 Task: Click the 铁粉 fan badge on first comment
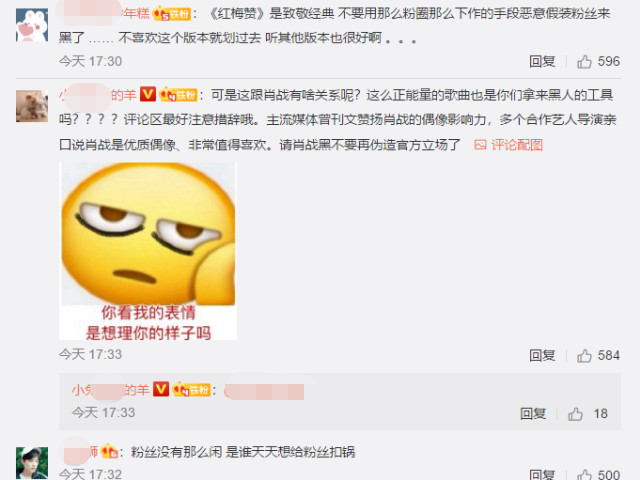[171, 14]
